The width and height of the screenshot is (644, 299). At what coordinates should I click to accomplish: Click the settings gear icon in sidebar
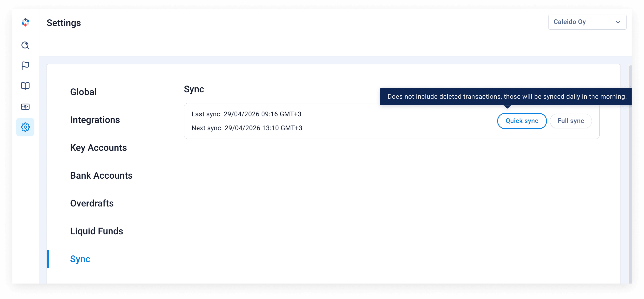pos(25,127)
